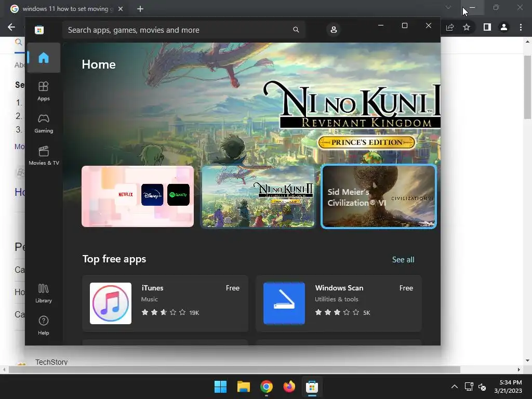This screenshot has width=532, height=399.
Task: Open the Library in Microsoft Store
Action: click(44, 293)
